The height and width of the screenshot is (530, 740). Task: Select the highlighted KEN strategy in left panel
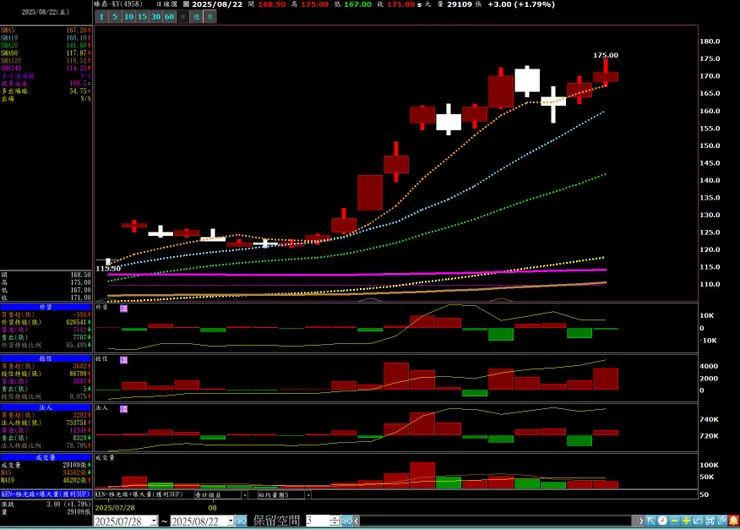(x=45, y=494)
